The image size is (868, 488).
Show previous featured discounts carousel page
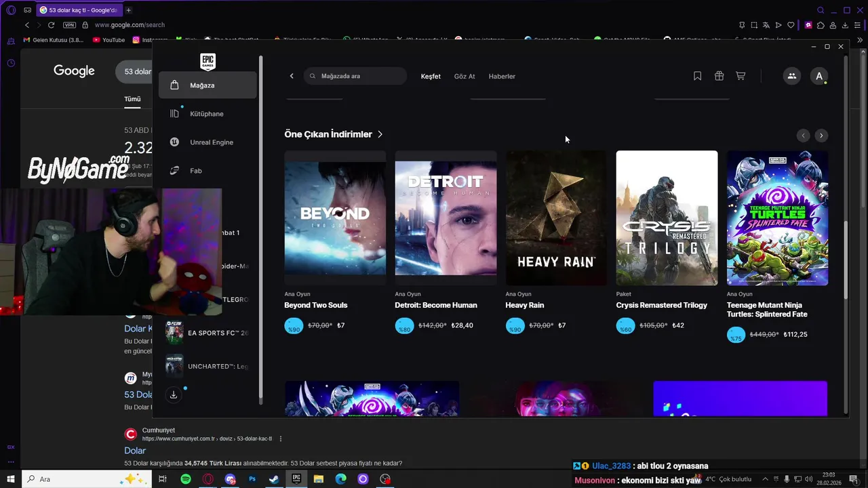pos(804,136)
